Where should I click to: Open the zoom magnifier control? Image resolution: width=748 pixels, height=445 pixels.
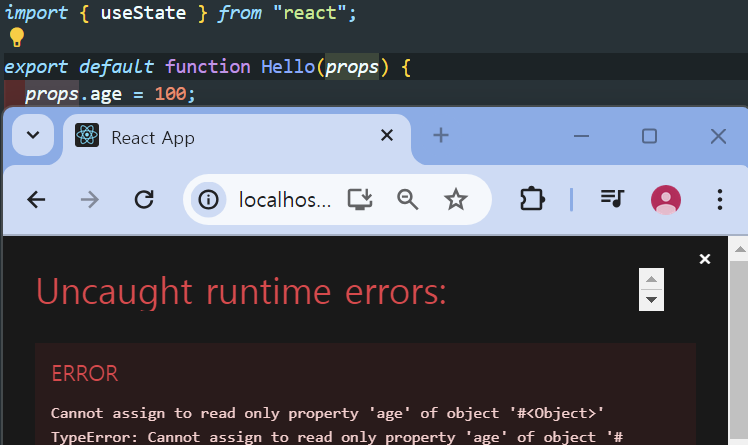click(407, 199)
